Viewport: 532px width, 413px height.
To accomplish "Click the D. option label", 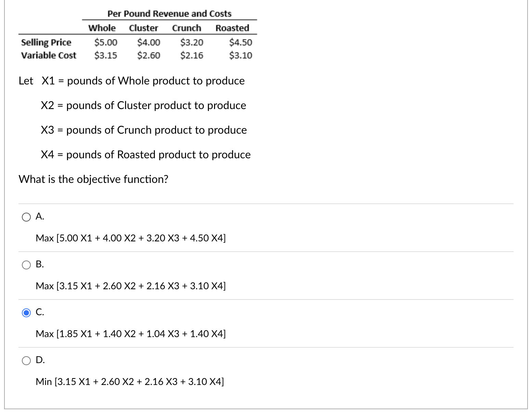I will click(x=40, y=360).
